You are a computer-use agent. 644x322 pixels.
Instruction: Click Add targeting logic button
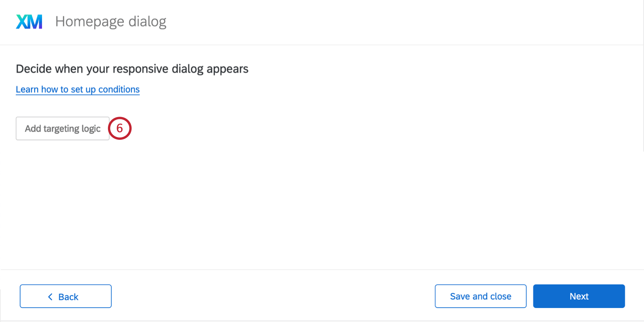coord(63,128)
